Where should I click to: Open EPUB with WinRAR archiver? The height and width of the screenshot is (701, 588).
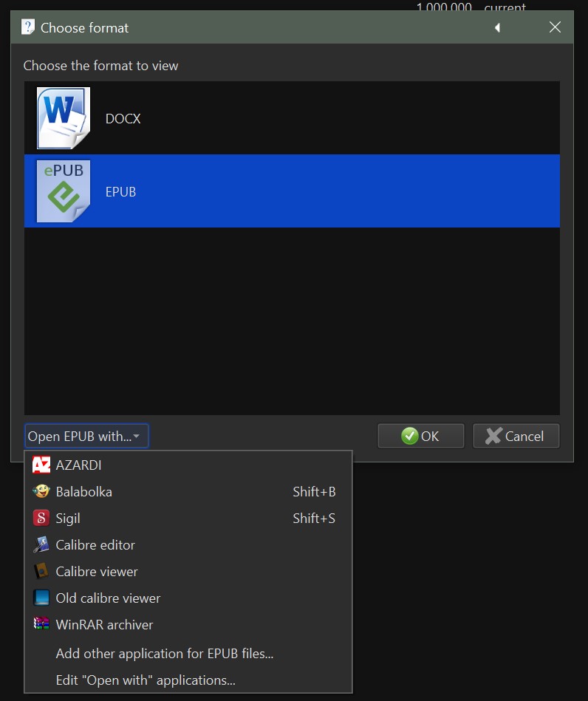(x=188, y=625)
